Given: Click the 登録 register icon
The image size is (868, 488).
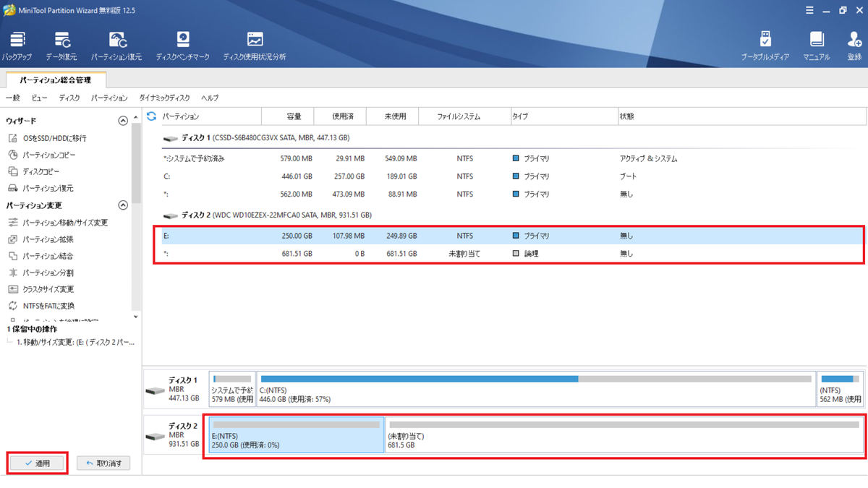Looking at the screenshot, I should [x=854, y=46].
